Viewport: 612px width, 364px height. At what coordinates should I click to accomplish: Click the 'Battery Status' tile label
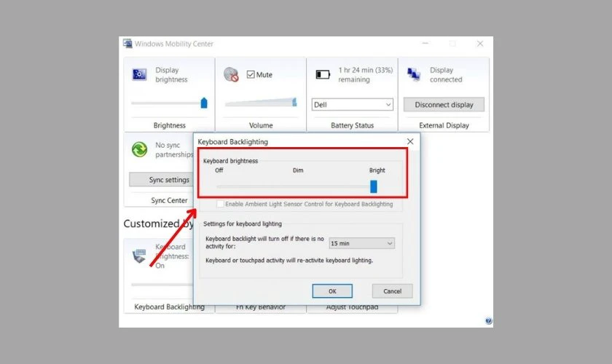pos(352,125)
